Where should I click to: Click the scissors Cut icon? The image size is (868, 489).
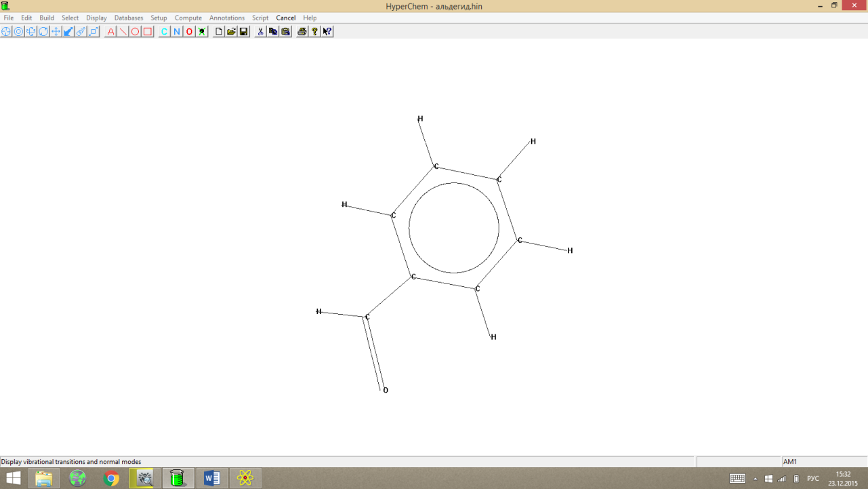point(260,31)
